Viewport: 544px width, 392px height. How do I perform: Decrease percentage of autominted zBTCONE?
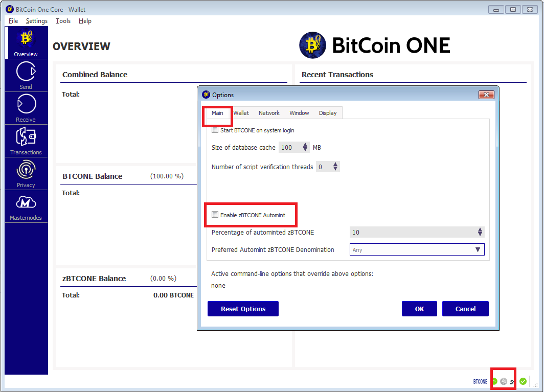click(480, 235)
